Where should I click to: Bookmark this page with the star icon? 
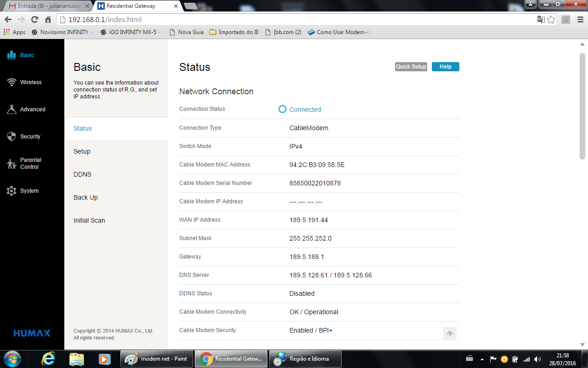pyautogui.click(x=551, y=20)
